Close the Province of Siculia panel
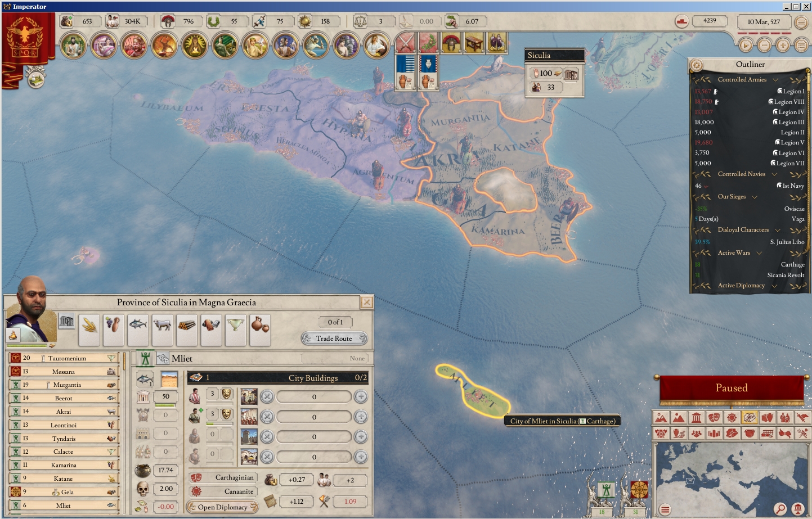812x519 pixels. (x=366, y=303)
